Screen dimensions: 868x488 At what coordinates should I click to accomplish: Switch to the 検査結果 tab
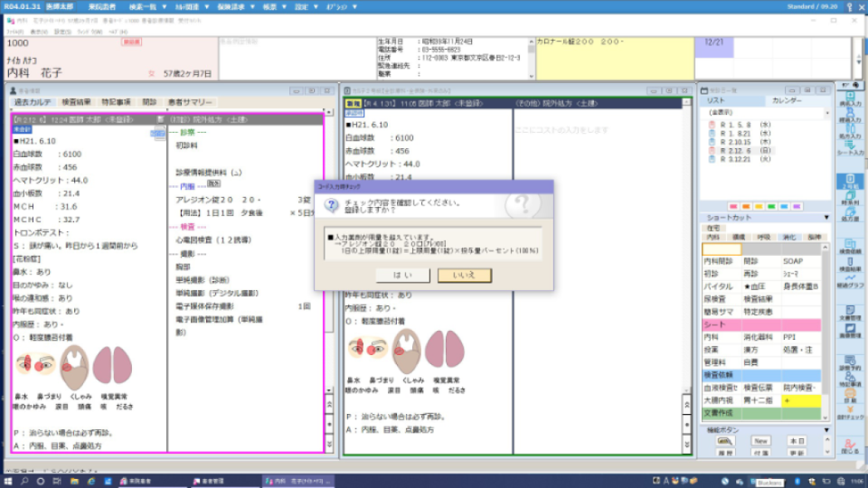pyautogui.click(x=77, y=103)
